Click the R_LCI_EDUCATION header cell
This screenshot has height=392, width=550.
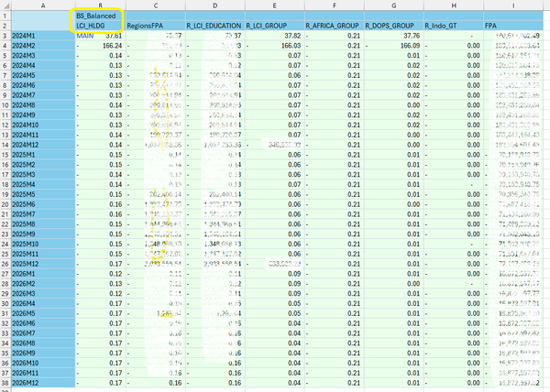(214, 27)
